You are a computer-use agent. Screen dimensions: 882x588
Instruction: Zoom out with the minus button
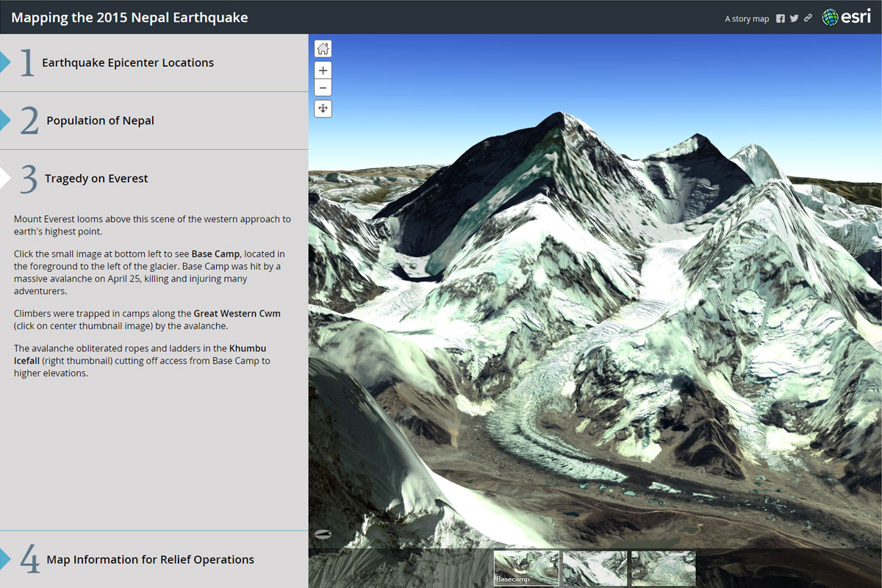[323, 88]
